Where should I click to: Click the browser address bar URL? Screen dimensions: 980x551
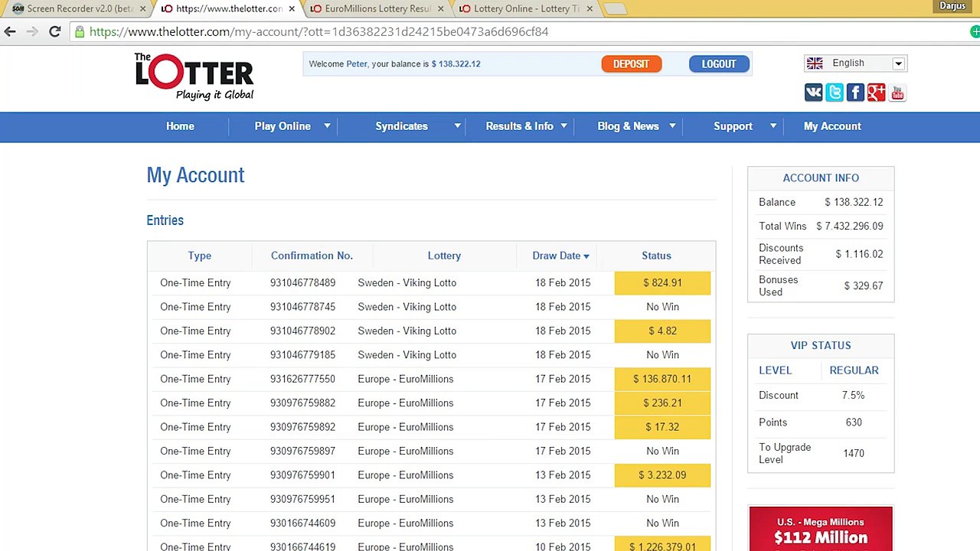coord(318,31)
